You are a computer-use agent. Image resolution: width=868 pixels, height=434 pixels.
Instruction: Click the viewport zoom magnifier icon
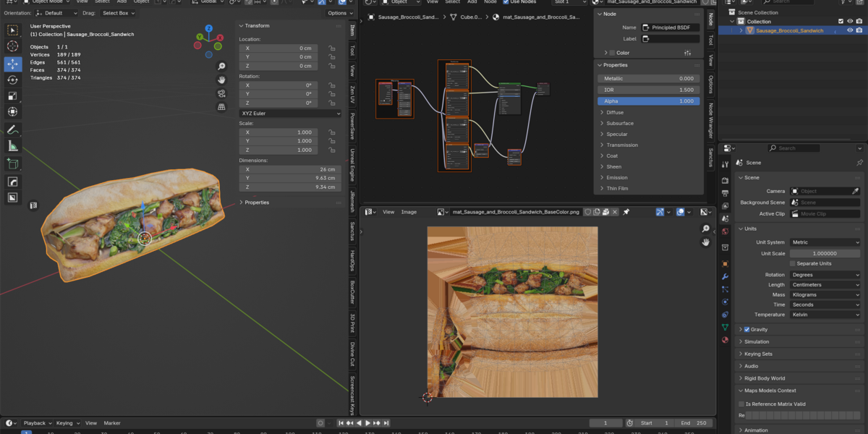[221, 67]
